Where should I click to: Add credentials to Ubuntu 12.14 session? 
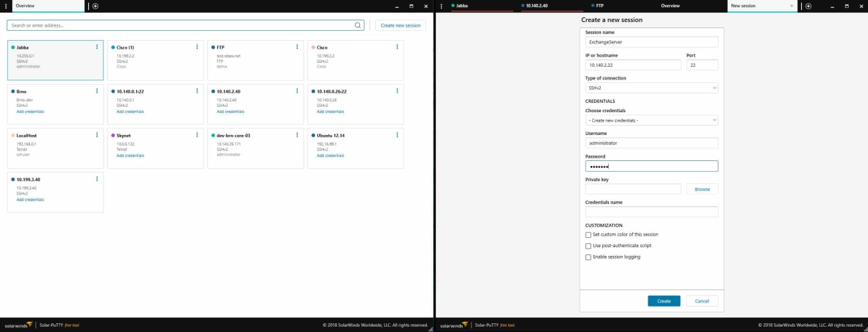(x=331, y=156)
